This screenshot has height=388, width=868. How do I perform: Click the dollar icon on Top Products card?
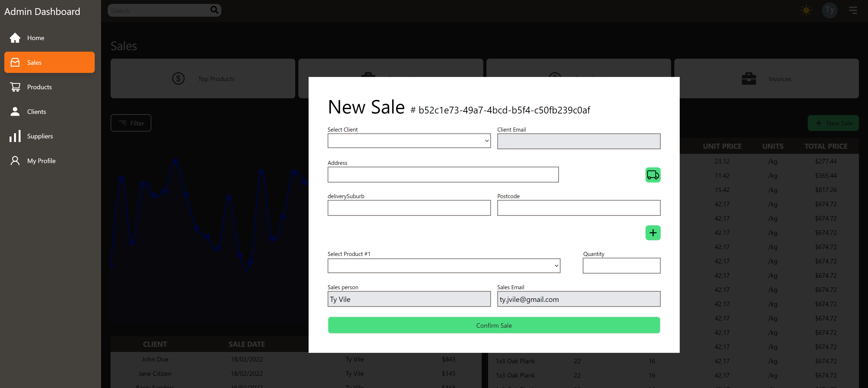179,78
